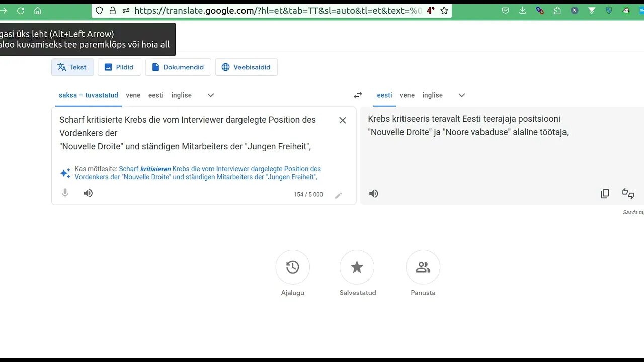This screenshot has height=362, width=644.
Task: Copy the translation to clipboard
Action: (x=605, y=194)
